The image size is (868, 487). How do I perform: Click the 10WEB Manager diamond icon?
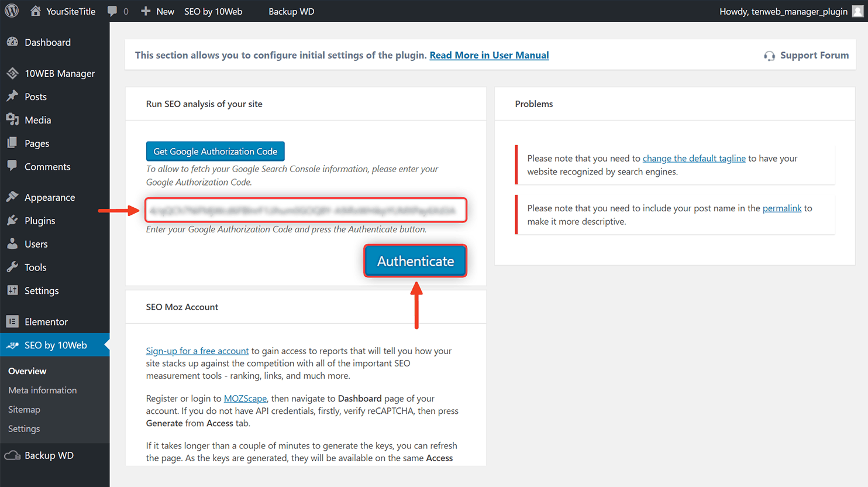click(x=12, y=73)
